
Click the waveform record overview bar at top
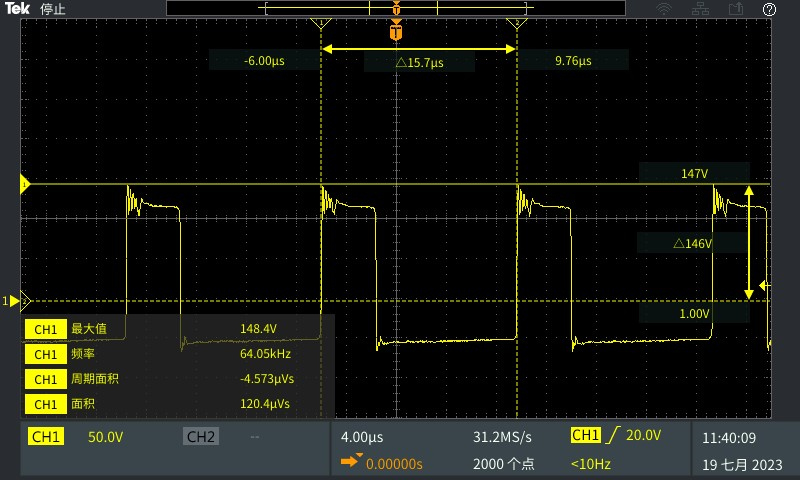pos(397,8)
